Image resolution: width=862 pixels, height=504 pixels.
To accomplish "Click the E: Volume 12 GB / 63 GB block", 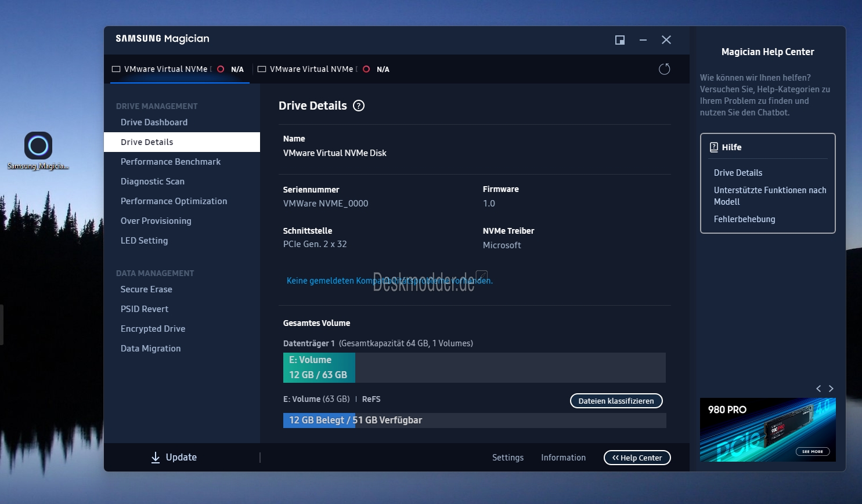I will (319, 368).
